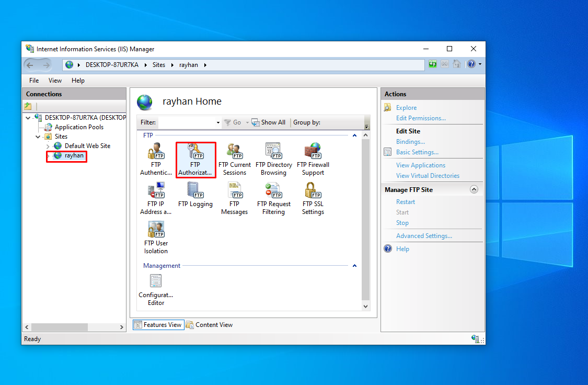Click View Applications link
The width and height of the screenshot is (588, 385).
coord(420,165)
